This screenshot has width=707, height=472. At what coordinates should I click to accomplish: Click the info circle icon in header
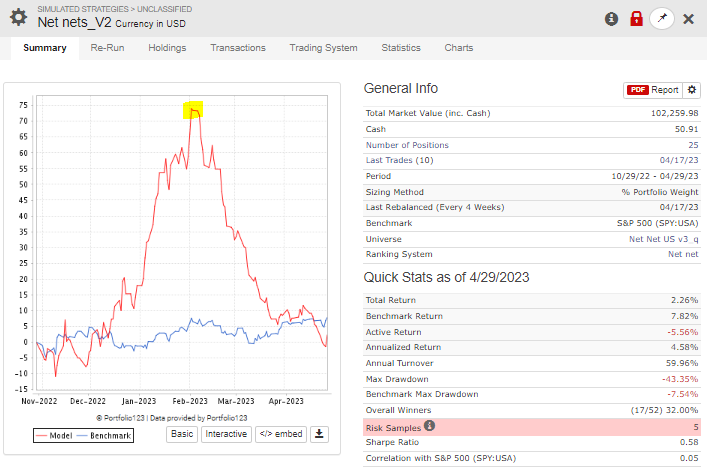tap(611, 19)
